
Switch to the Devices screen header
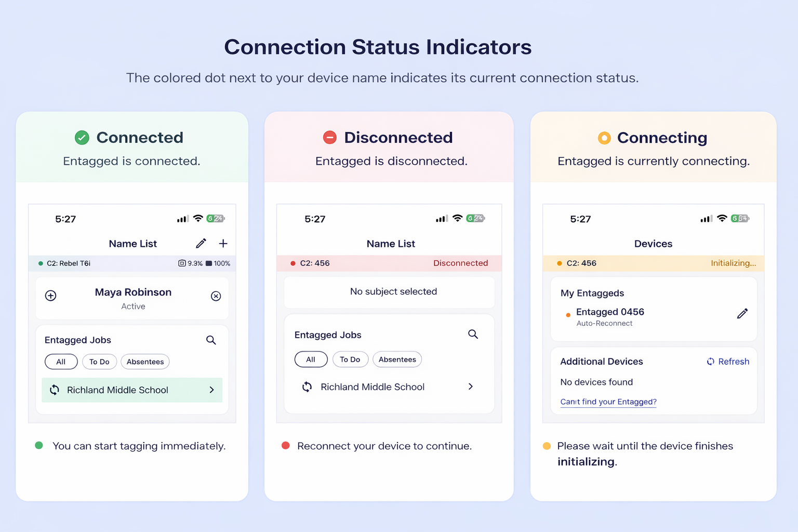[x=653, y=243]
